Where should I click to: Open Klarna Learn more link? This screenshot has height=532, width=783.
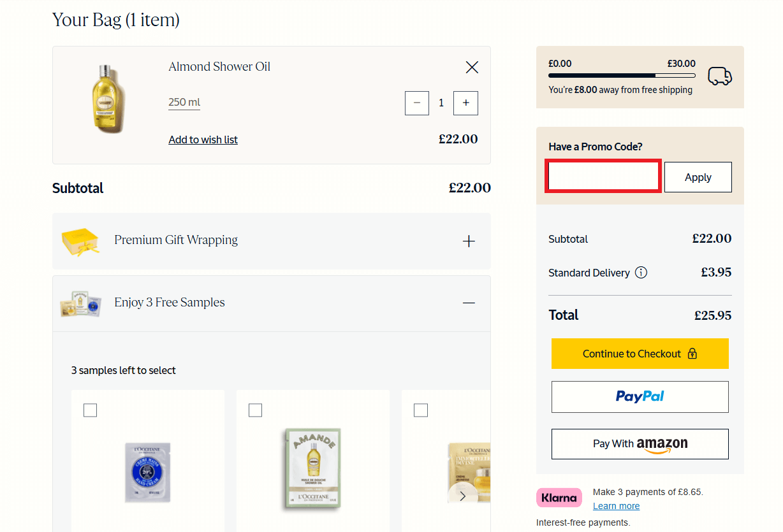(616, 506)
